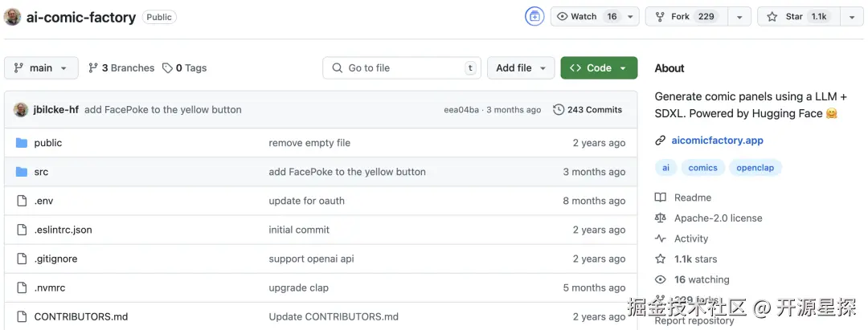
Task: Open the aicomicfactory.app link
Action: click(x=717, y=141)
